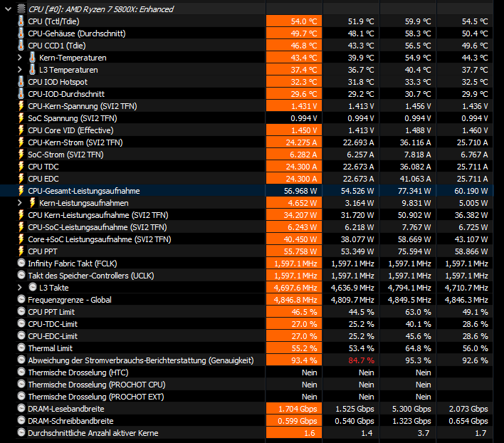Click circle icon beside DRAM-Lesebandbreite
Screen dimensions: 504x443
[21, 408]
